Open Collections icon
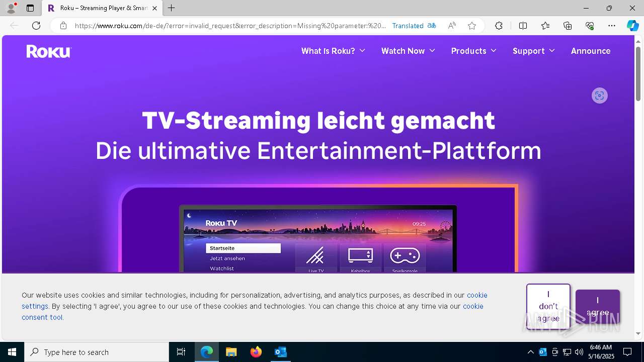 [568, 26]
